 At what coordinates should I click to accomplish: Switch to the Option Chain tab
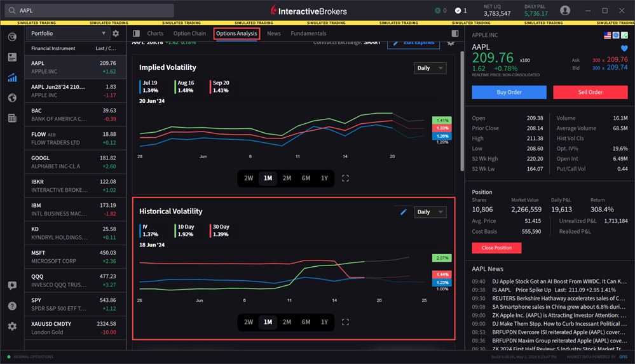click(189, 34)
